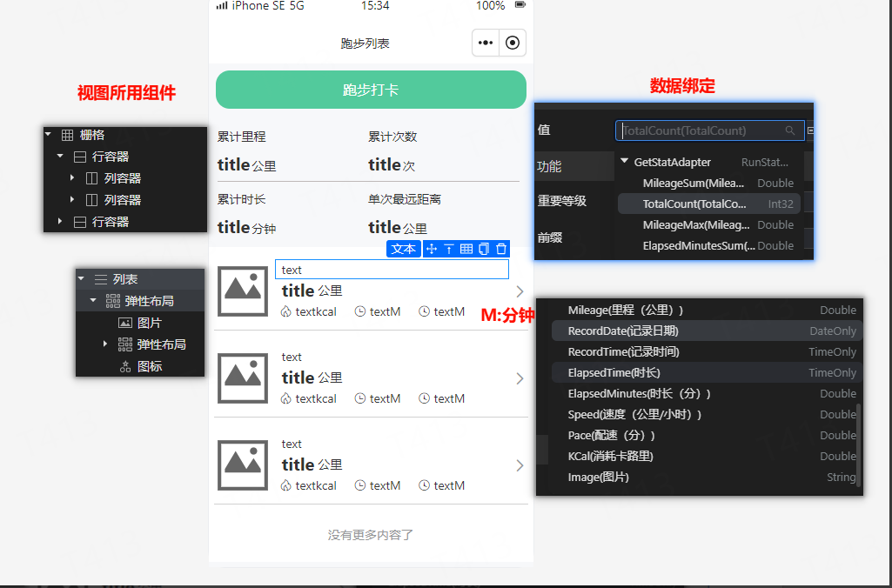Click the small square icon beside 值 field
Viewport: 892px width, 588px height.
[811, 130]
